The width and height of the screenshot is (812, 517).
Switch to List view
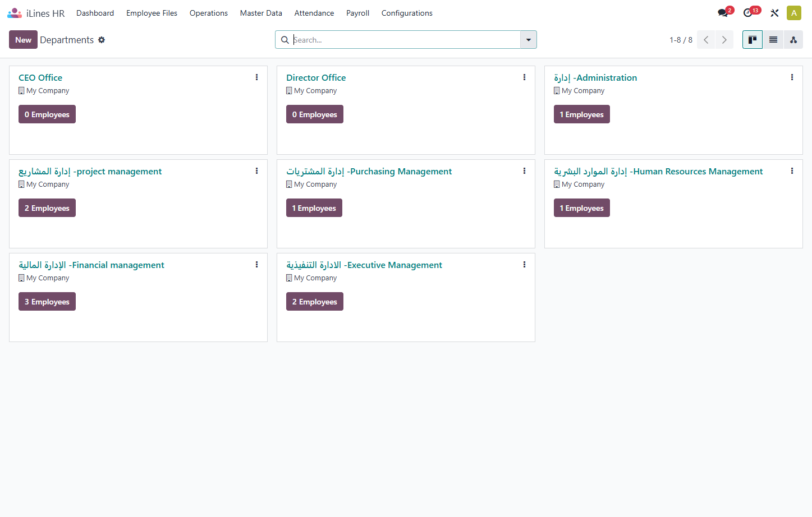(x=773, y=40)
